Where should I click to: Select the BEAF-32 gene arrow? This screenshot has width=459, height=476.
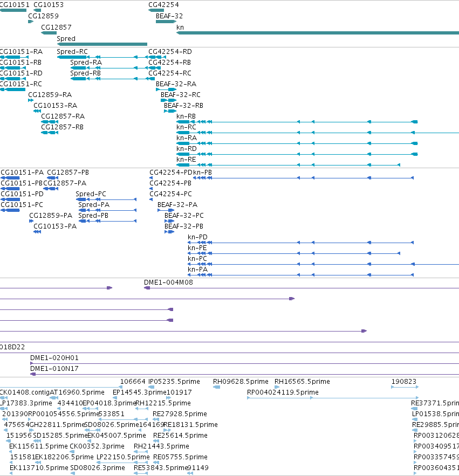[x=166, y=22]
